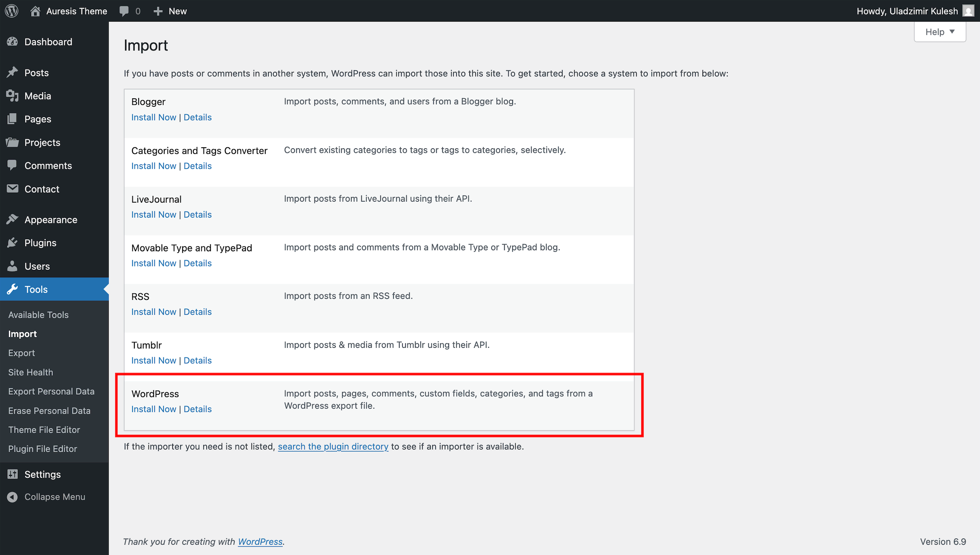This screenshot has height=555, width=980.
Task: Open the Export submenu item
Action: coord(21,353)
